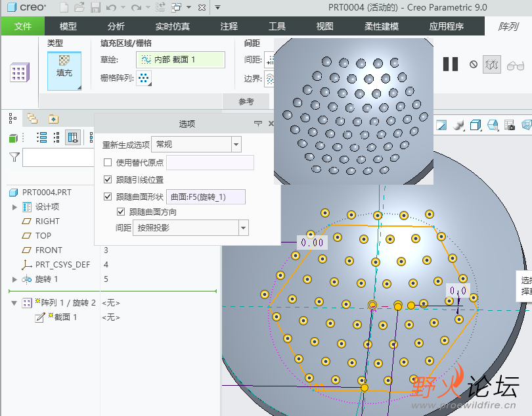Click the New file icon in quick access toolbar
532x416 pixels.
tap(64, 7)
